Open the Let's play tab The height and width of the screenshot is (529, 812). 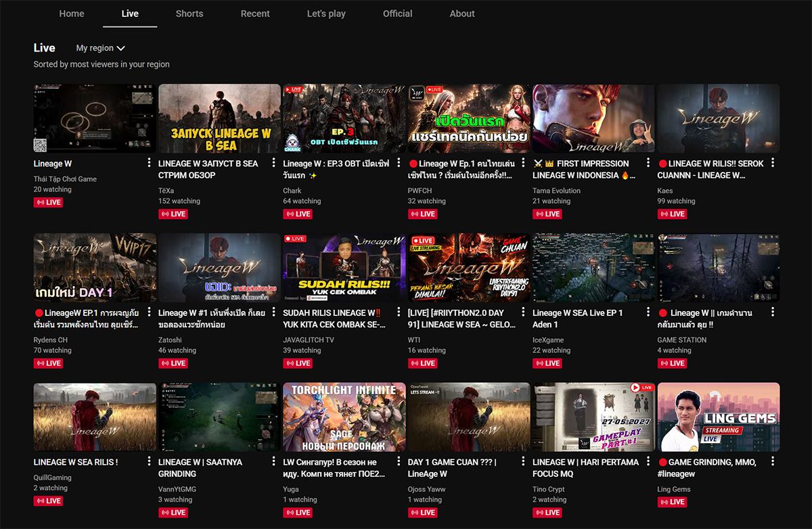pos(326,14)
